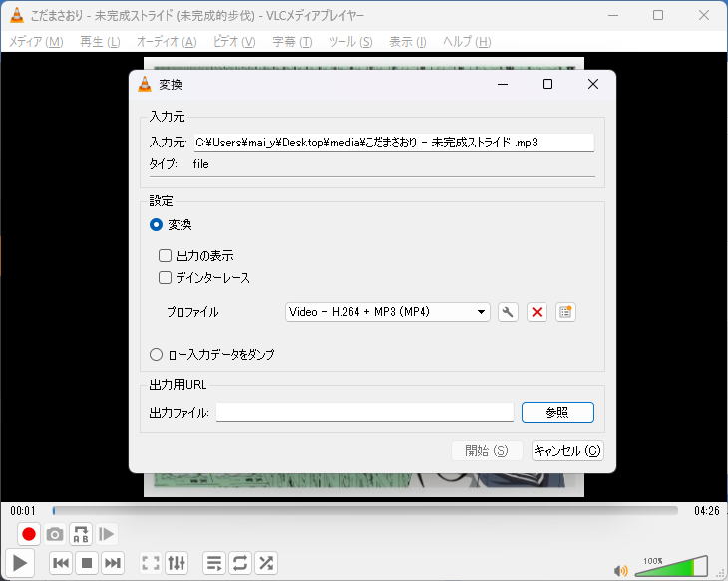Toggle fullscreen video mode
This screenshot has height=581, width=728.
pyautogui.click(x=151, y=563)
